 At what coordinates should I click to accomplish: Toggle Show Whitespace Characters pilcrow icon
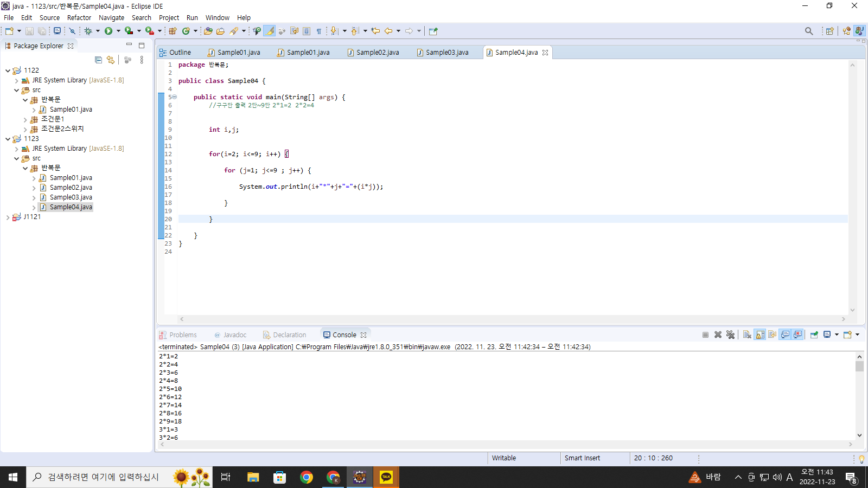coord(319,31)
